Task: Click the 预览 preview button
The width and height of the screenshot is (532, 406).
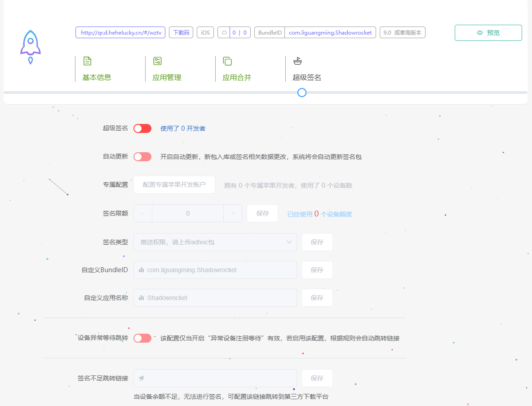Action: (x=488, y=33)
